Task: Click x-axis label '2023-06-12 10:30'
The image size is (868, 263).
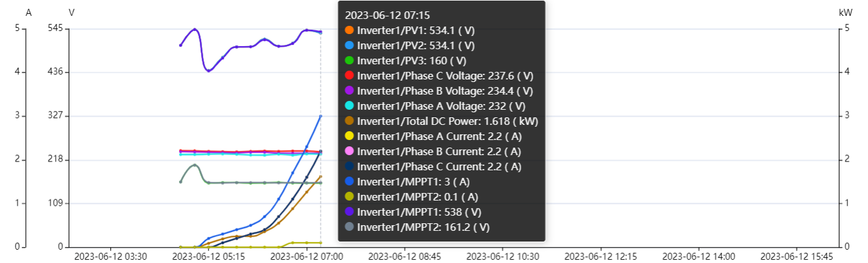Action: coord(502,257)
